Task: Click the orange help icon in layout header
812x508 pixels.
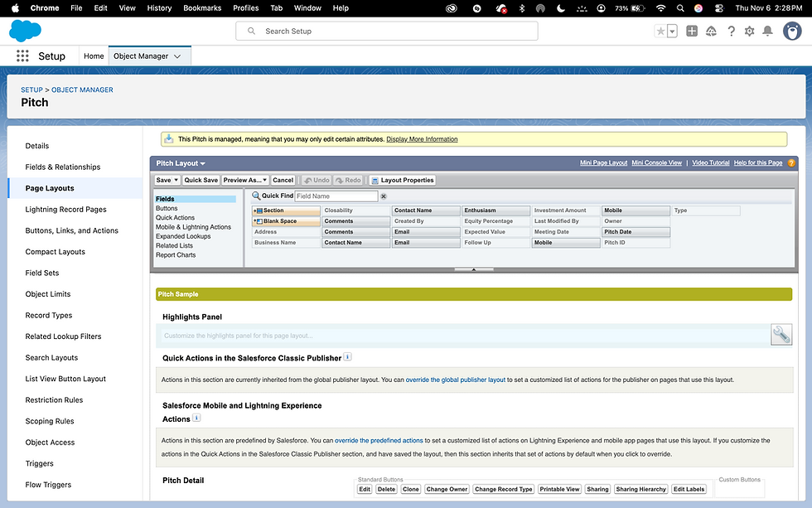Action: (791, 162)
